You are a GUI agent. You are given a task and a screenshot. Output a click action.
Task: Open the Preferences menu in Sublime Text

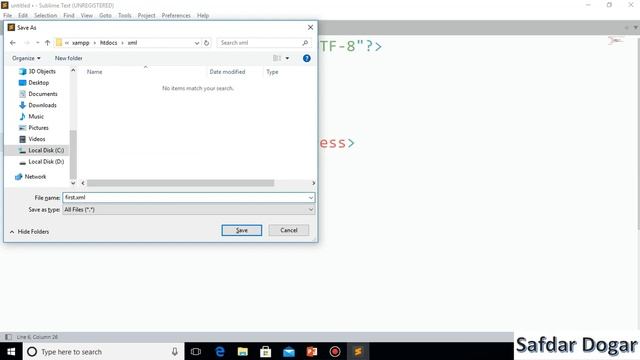coord(176,16)
